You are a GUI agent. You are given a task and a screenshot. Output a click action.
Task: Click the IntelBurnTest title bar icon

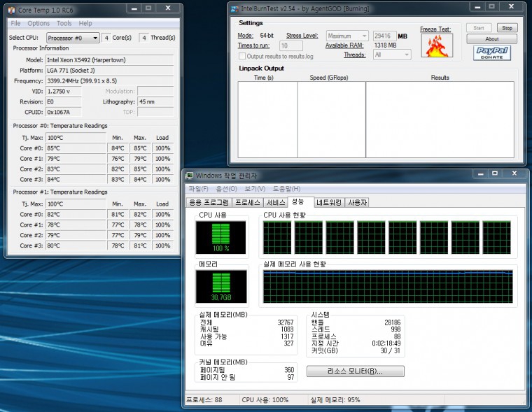tap(234, 9)
